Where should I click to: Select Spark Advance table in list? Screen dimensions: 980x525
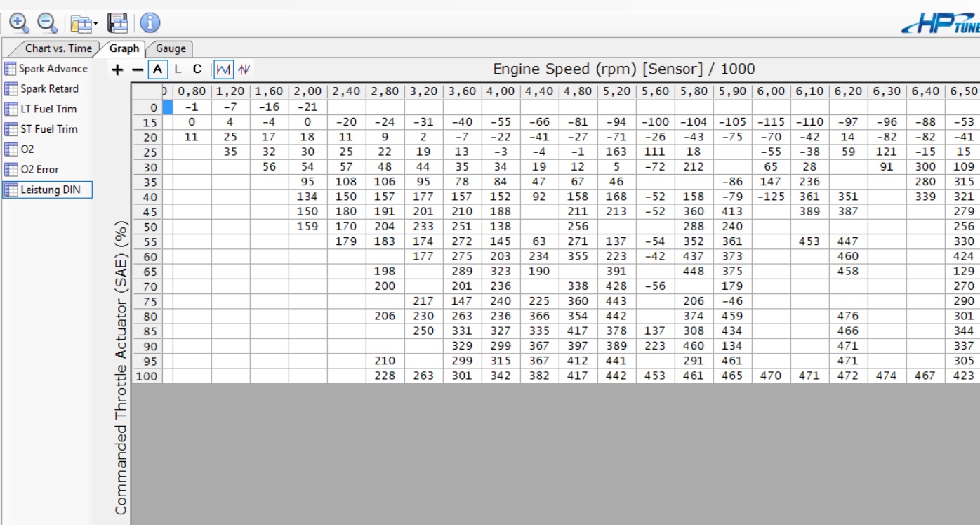(x=53, y=69)
